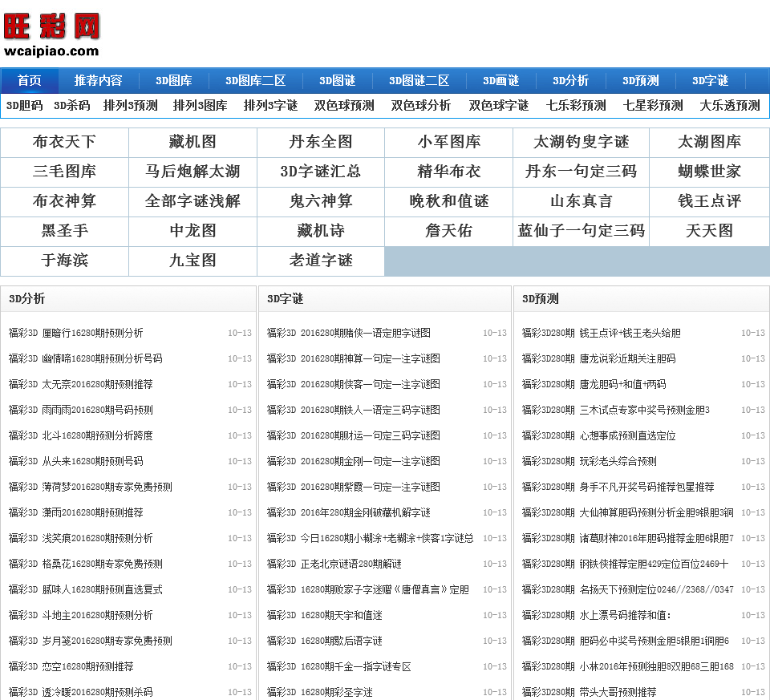The image size is (770, 700).
Task: Select 蓝仙子一句定三码 grid cell
Action: pyautogui.click(x=581, y=231)
